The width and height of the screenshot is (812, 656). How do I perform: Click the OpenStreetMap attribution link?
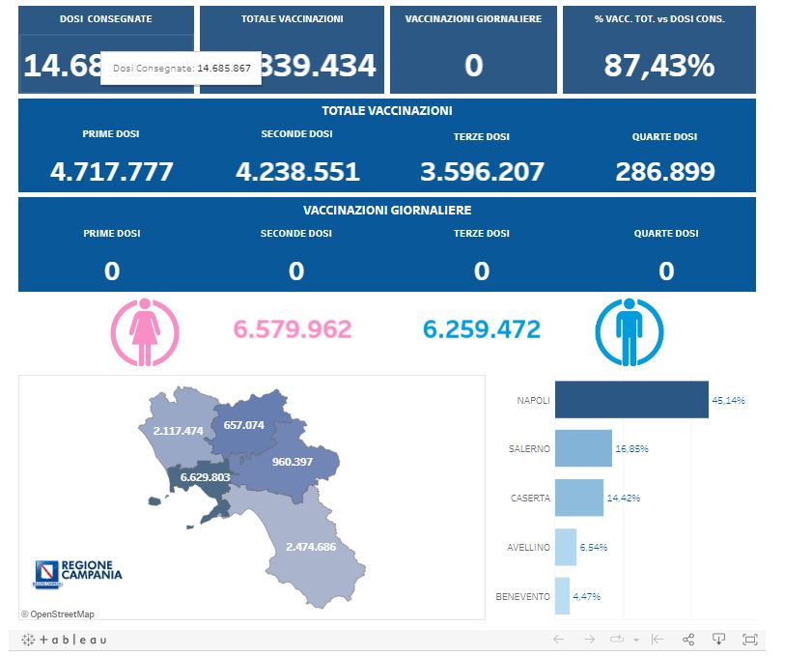(62, 613)
